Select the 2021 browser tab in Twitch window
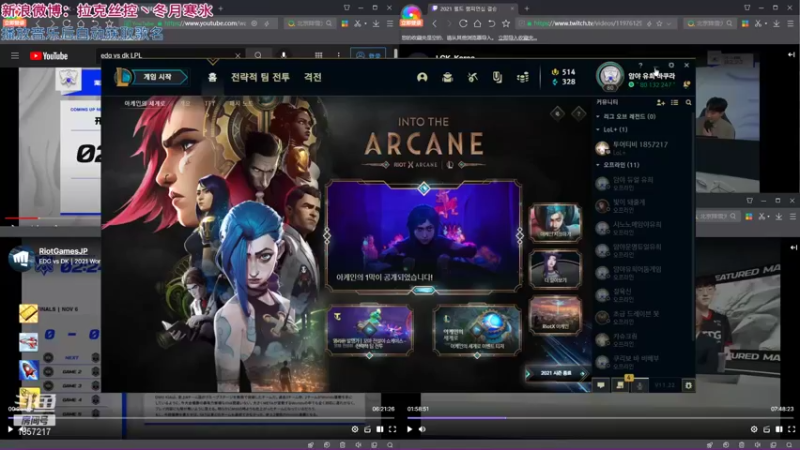800x450 pixels. (x=473, y=8)
